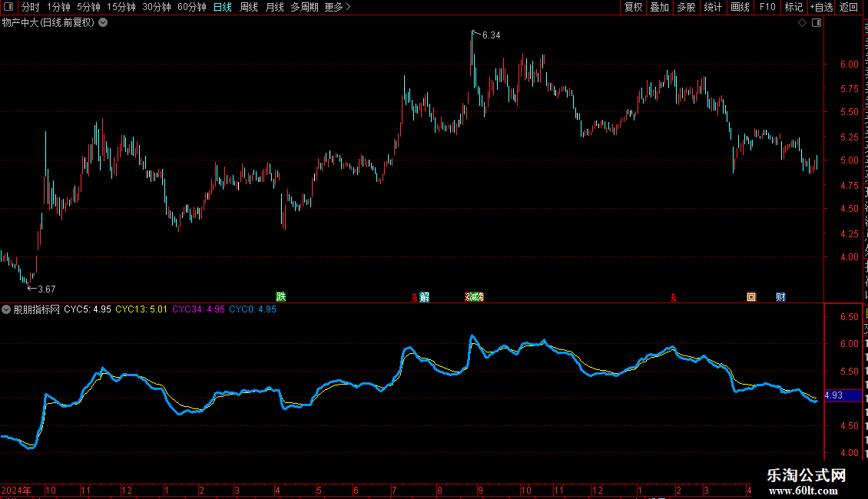Click the 6.34 high price label
Viewport: 868px width, 499px height.
click(x=491, y=35)
